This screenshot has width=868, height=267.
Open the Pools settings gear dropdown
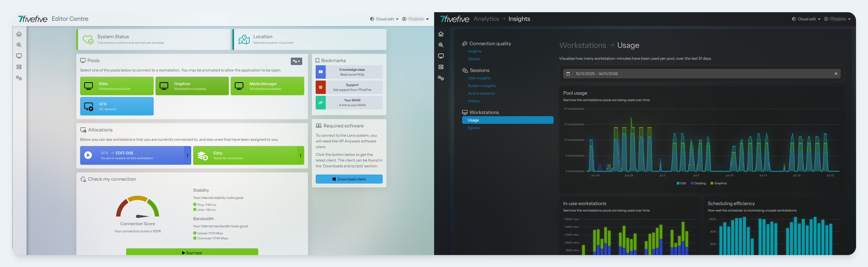click(296, 61)
